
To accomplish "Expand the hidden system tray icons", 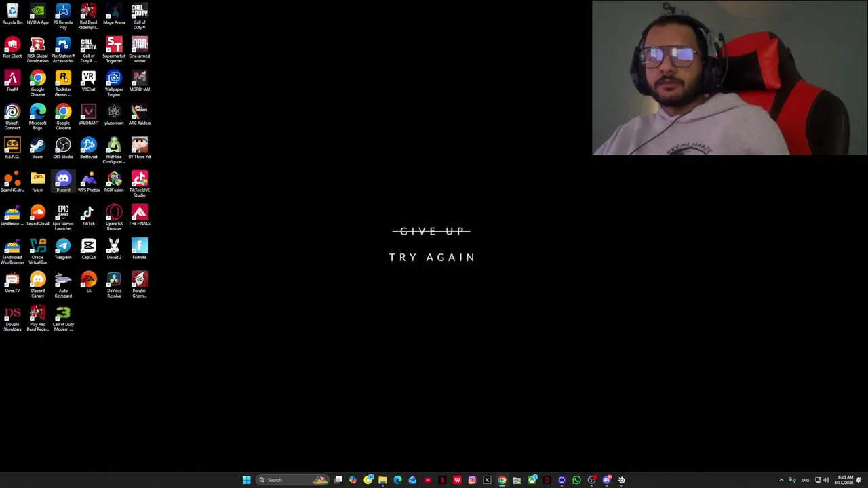I will [781, 480].
